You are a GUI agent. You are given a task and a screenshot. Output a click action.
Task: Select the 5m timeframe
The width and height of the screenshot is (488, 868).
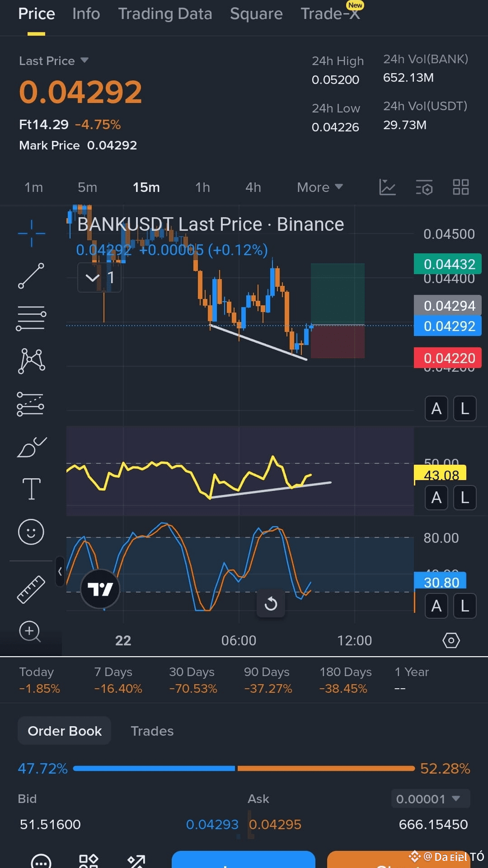click(x=87, y=187)
